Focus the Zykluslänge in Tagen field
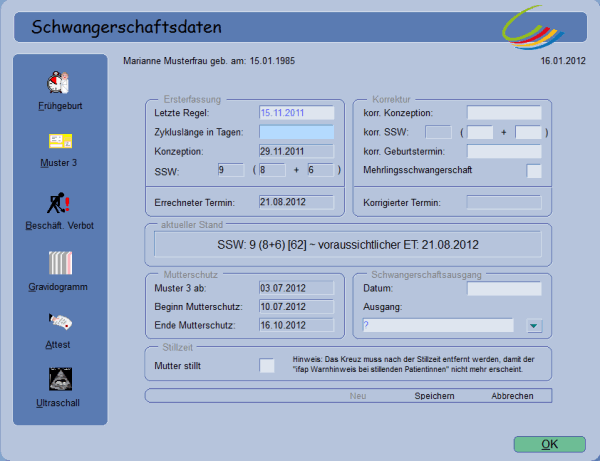 click(x=297, y=132)
